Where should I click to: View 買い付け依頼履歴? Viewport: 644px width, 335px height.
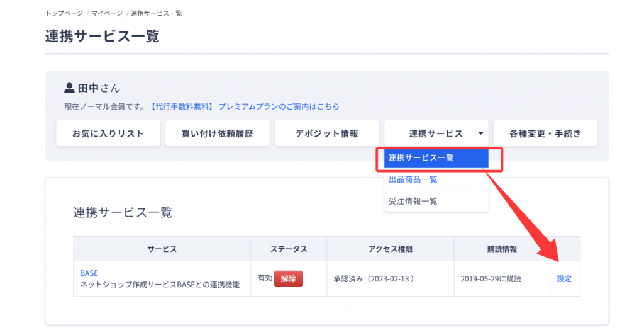tap(217, 133)
